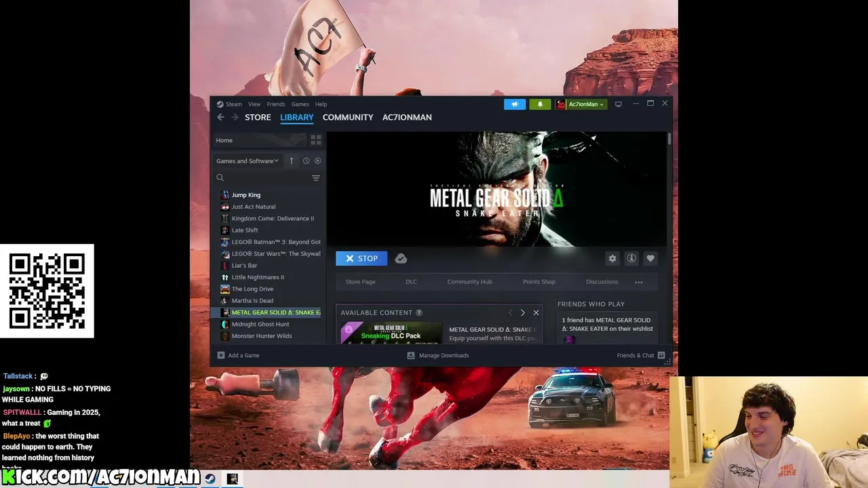Stop the running game
The width and height of the screenshot is (868, 488).
[361, 258]
